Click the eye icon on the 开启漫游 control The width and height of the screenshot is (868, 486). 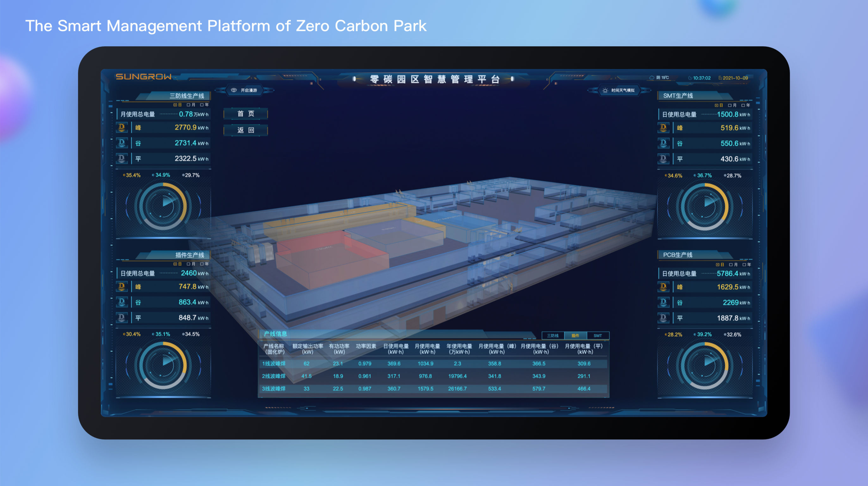[x=233, y=90]
